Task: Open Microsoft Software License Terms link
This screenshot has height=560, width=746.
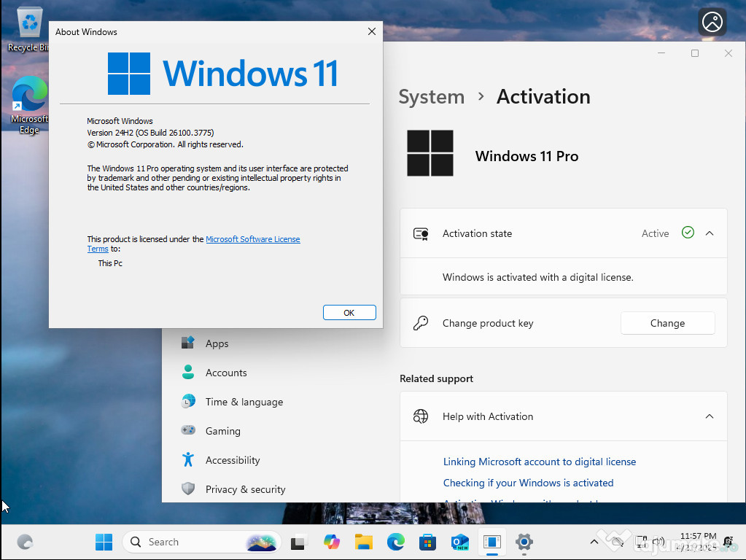Action: 252,239
